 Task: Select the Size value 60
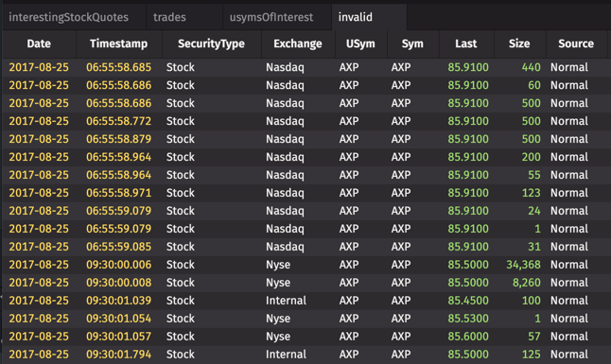pos(533,85)
